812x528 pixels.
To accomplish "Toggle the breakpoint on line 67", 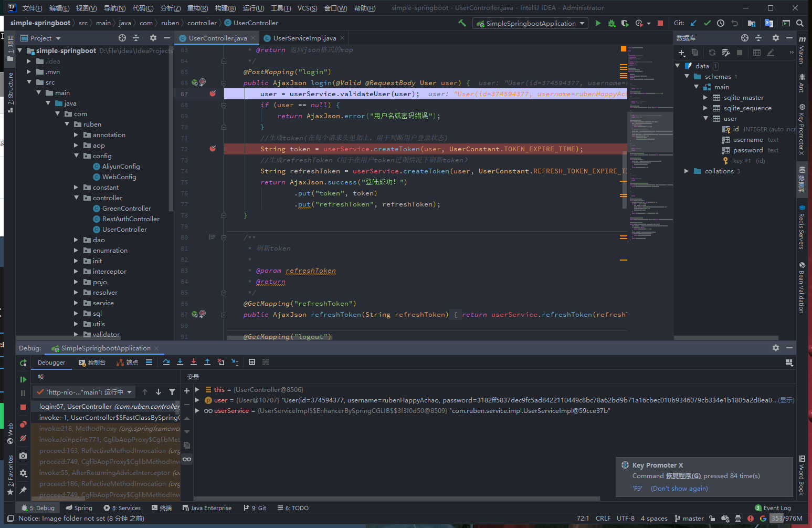I will pyautogui.click(x=213, y=94).
